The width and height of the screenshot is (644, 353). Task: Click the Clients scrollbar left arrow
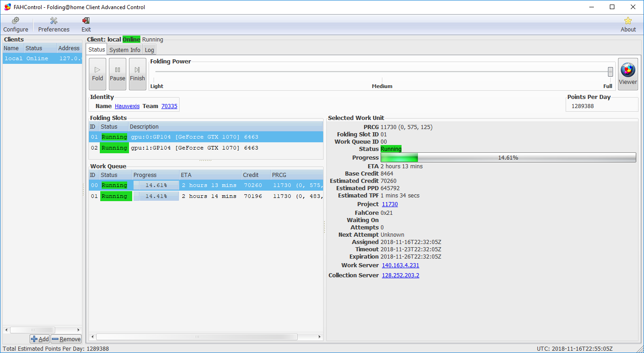6,330
